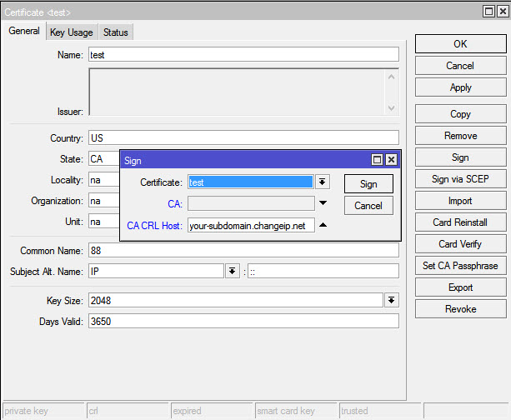The width and height of the screenshot is (511, 420).
Task: Open the Certificate dropdown in Sign dialog
Action: point(323,182)
